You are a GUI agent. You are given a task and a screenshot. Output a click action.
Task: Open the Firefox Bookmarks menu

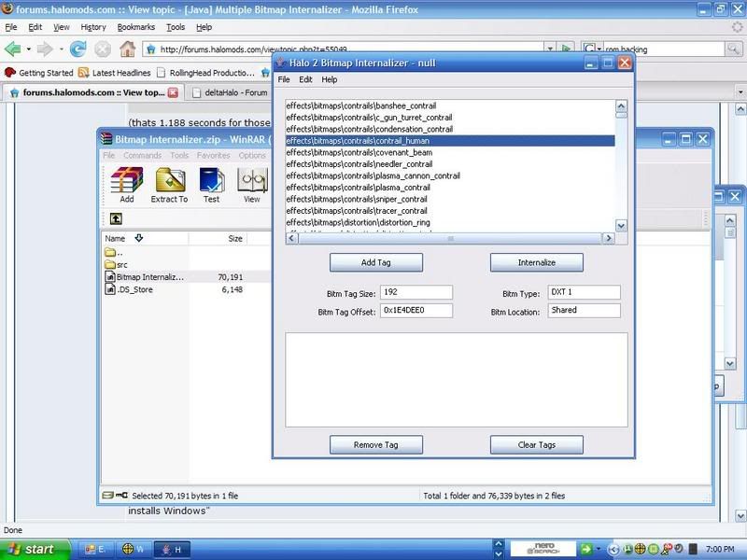[x=136, y=27]
